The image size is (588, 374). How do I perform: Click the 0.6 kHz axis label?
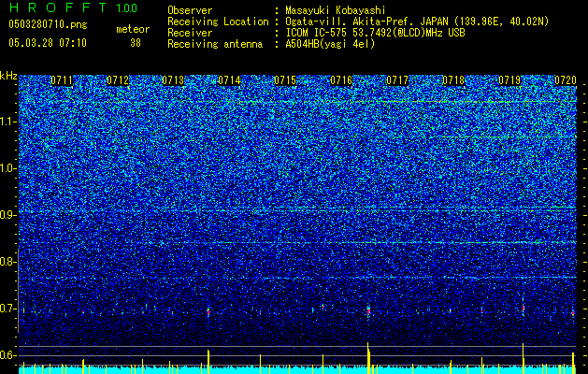click(x=8, y=355)
